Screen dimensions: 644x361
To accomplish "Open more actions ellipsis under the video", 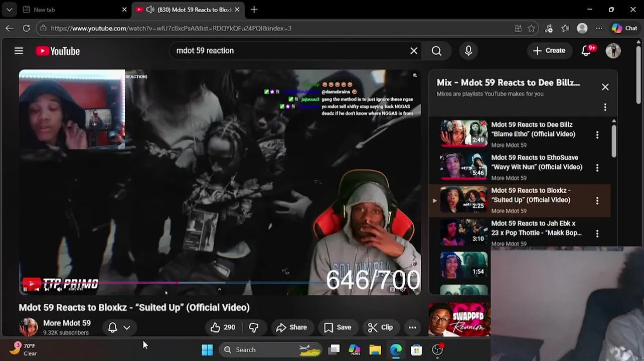I will pos(412,327).
